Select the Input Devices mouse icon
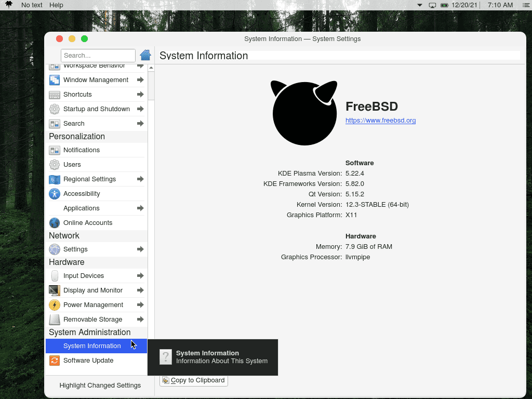 pyautogui.click(x=55, y=275)
